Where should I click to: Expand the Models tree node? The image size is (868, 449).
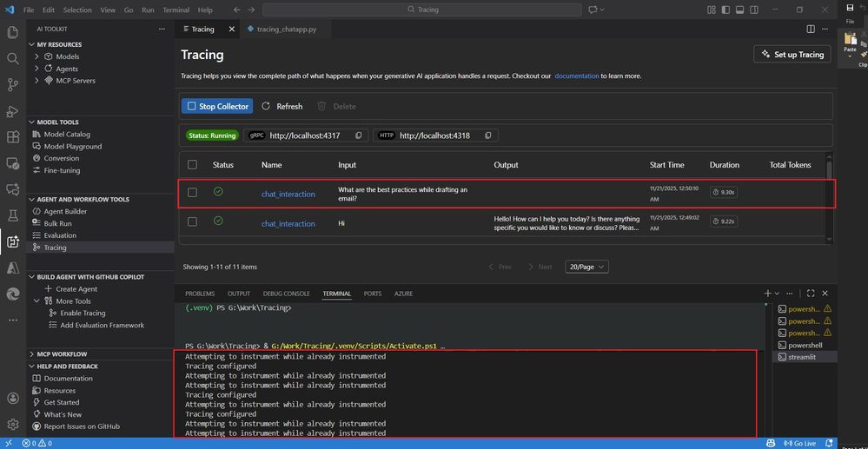click(x=36, y=56)
